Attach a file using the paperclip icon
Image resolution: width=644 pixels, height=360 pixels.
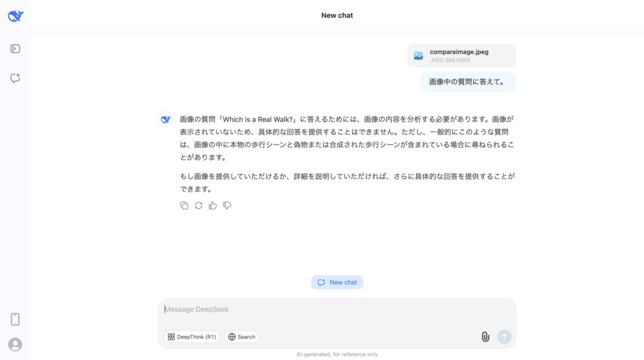click(x=485, y=337)
